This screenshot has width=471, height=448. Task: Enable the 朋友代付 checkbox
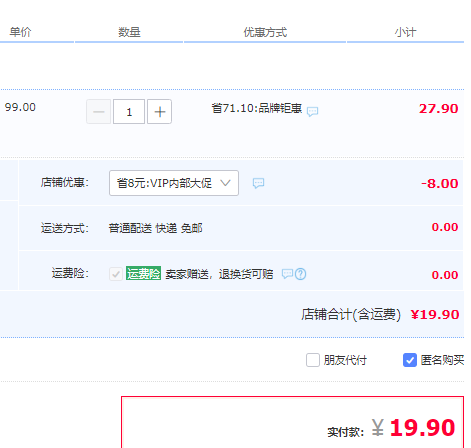pyautogui.click(x=313, y=360)
